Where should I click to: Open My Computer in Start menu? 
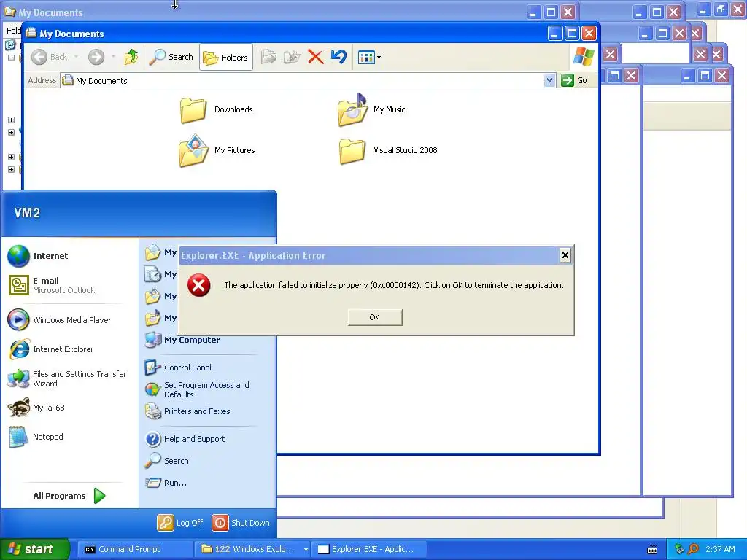coord(182,340)
